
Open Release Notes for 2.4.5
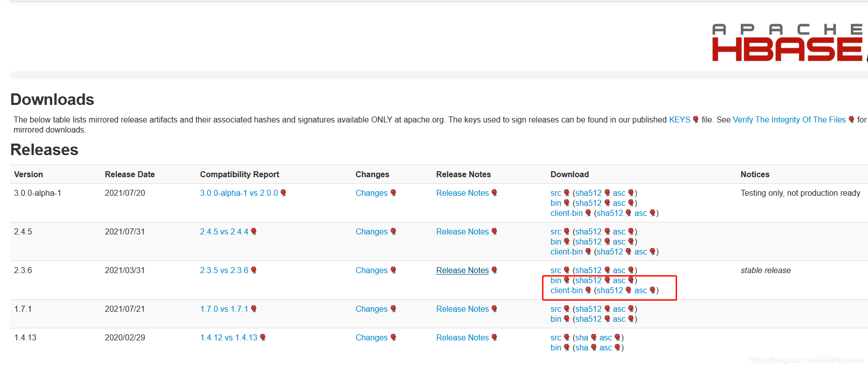tap(462, 231)
